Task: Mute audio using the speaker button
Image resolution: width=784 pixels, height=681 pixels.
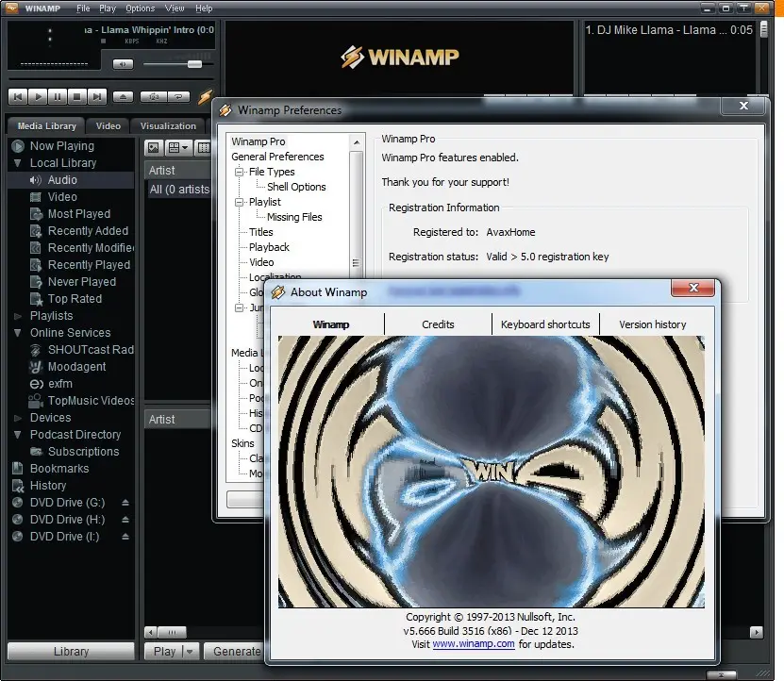Action: point(123,64)
